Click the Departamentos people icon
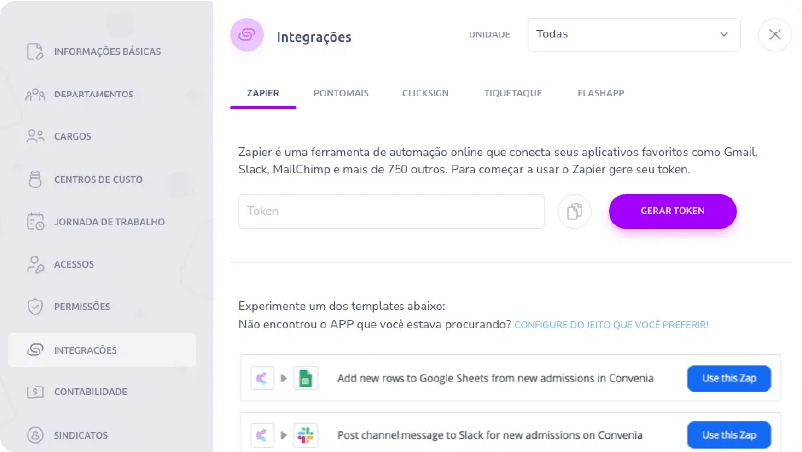Image resolution: width=802 pixels, height=452 pixels. coord(35,95)
